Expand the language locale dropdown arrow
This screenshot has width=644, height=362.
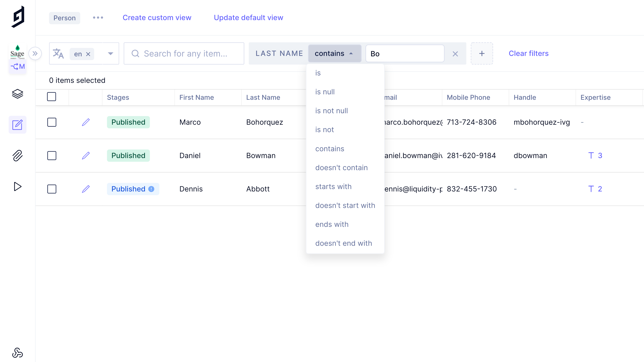pyautogui.click(x=110, y=53)
